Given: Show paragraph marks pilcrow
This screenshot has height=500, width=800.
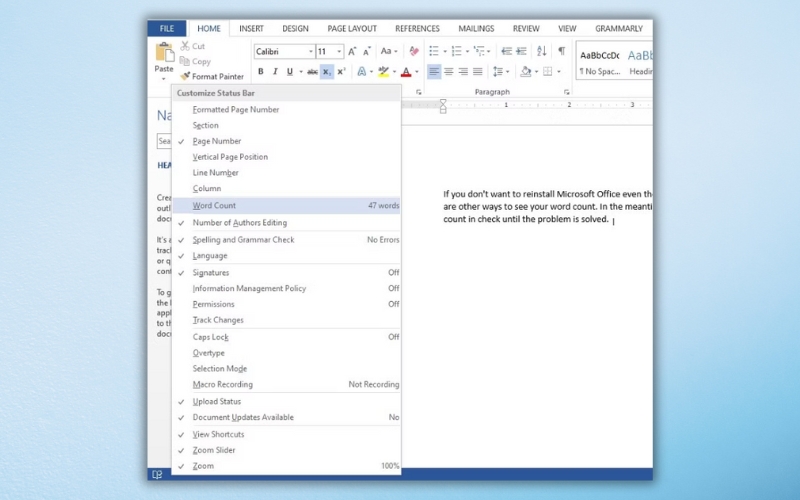Looking at the screenshot, I should point(562,51).
